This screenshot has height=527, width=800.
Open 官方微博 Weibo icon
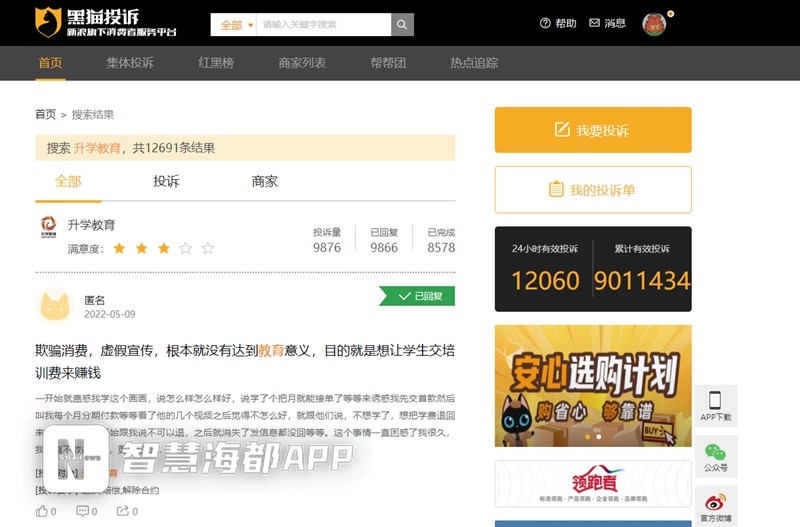[x=715, y=503]
